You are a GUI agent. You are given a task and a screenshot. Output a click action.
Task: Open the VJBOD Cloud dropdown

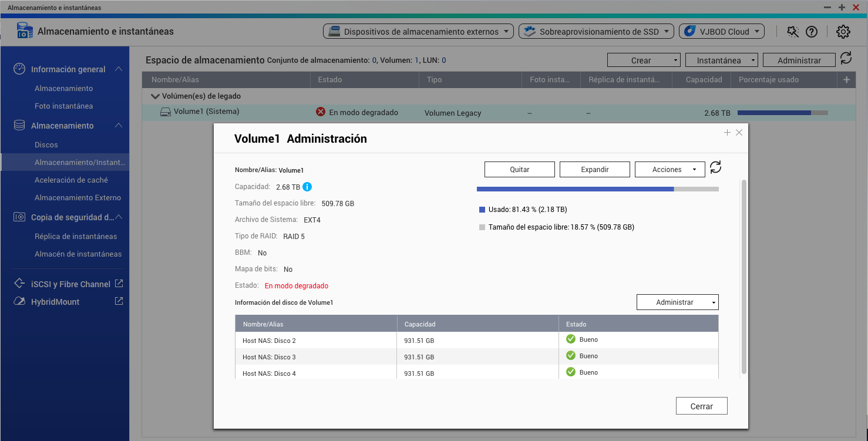721,32
